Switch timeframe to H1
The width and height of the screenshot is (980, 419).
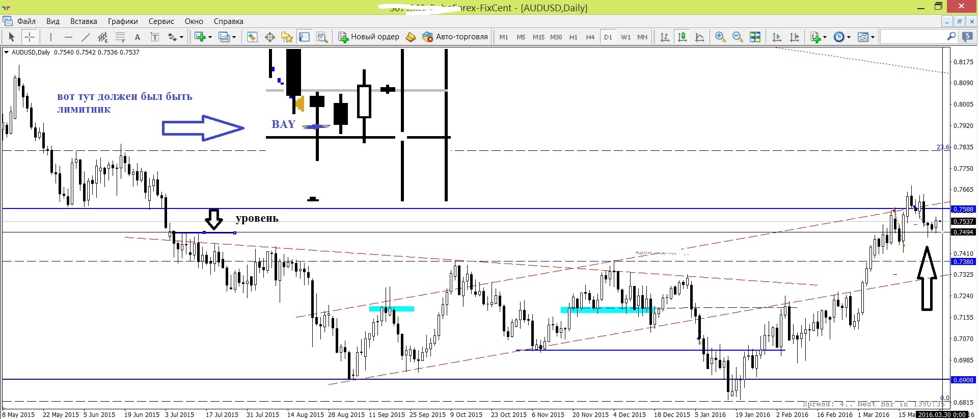573,37
